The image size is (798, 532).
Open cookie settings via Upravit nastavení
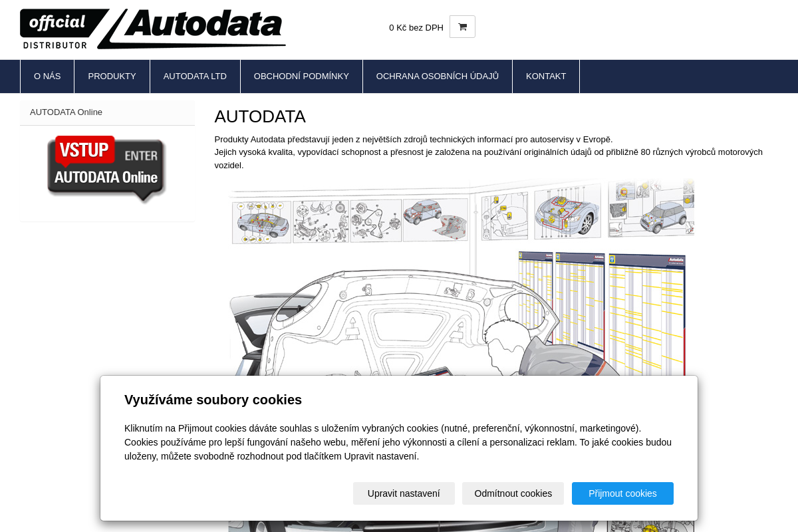click(x=404, y=493)
